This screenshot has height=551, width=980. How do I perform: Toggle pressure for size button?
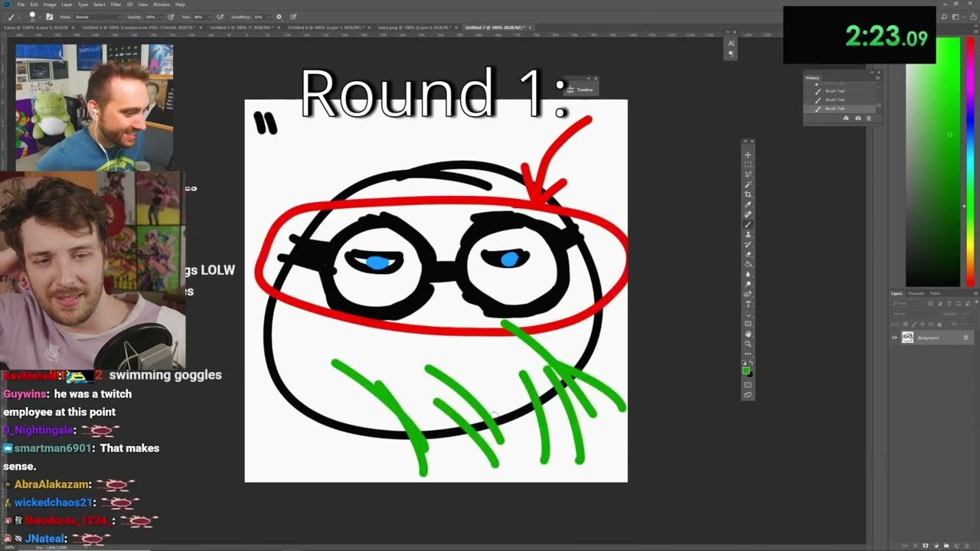[294, 17]
